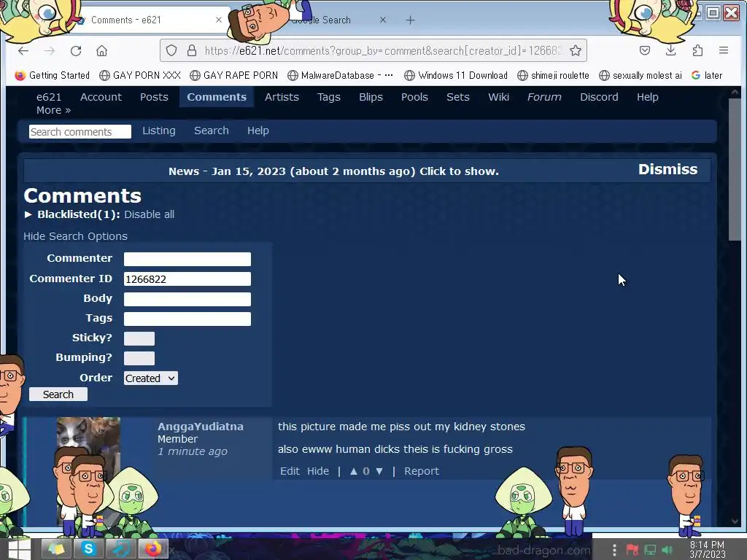This screenshot has width=747, height=560.
Task: Go to the Posts section
Action: 154,97
